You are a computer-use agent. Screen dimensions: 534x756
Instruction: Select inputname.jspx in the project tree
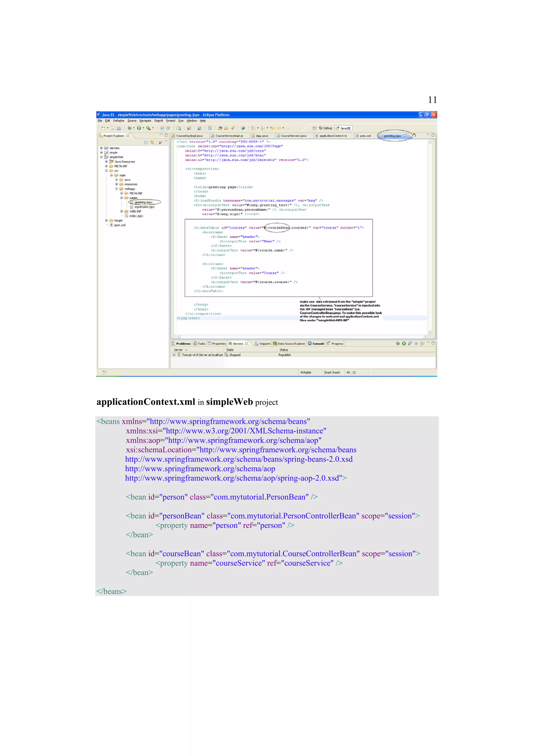pos(142,207)
